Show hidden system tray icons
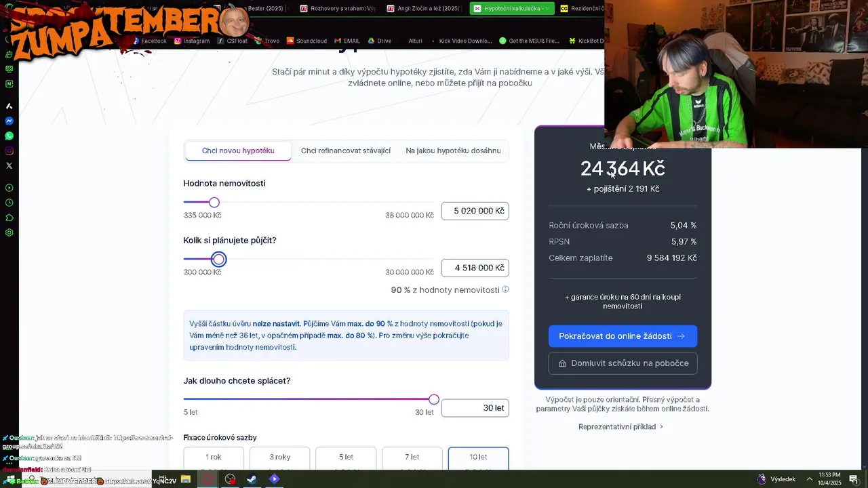This screenshot has height=488, width=868. click(x=809, y=479)
